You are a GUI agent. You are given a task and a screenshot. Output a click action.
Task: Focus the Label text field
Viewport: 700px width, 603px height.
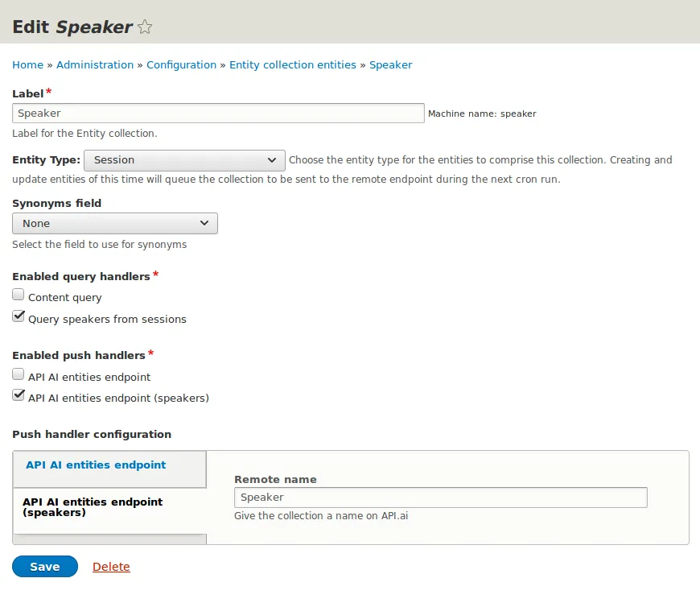click(218, 113)
